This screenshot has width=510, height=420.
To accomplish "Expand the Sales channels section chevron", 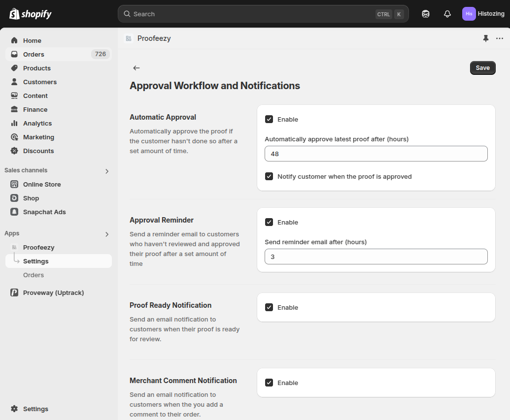I will click(107, 171).
